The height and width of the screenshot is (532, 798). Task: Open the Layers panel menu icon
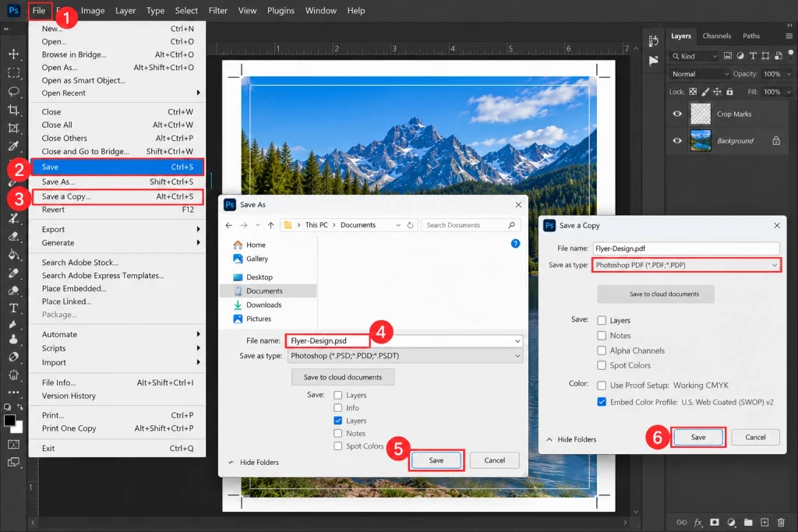click(x=789, y=36)
